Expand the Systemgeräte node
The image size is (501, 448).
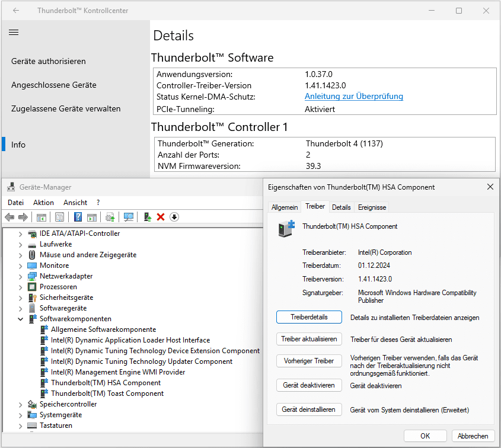coord(20,415)
